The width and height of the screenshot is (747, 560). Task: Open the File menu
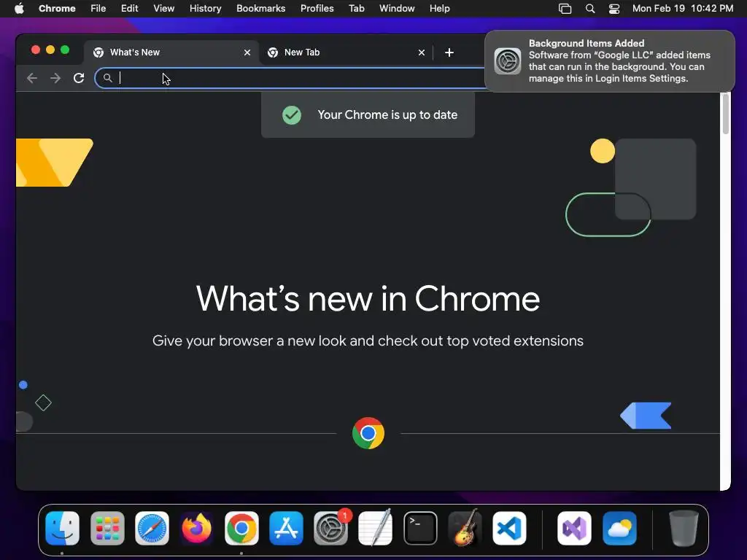coord(98,9)
